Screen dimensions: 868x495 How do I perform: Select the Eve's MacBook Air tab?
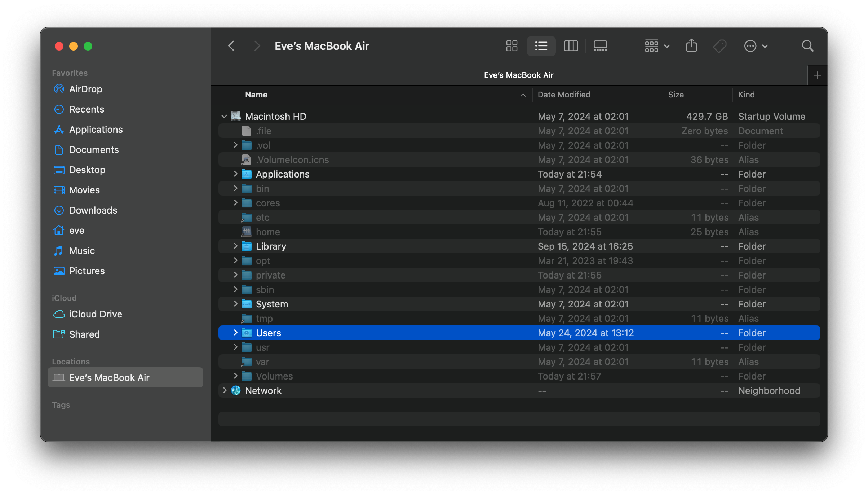(518, 75)
